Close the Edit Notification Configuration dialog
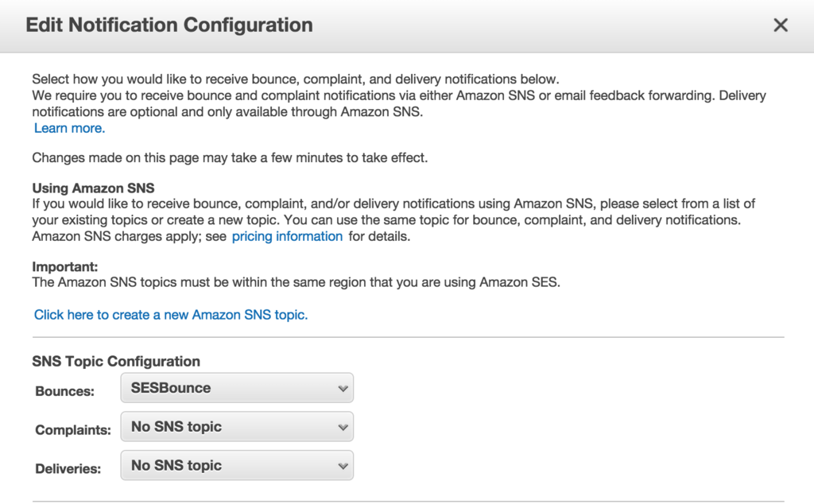Screen dimensions: 814x504 pyautogui.click(x=781, y=25)
